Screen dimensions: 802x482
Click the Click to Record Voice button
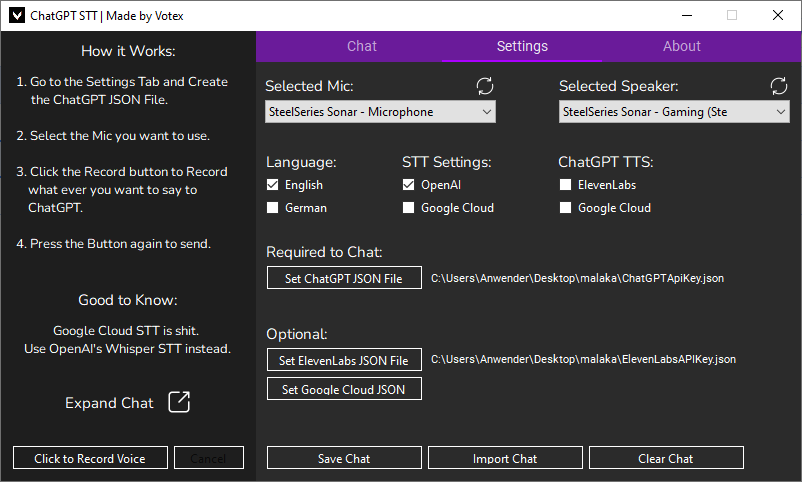coord(90,458)
